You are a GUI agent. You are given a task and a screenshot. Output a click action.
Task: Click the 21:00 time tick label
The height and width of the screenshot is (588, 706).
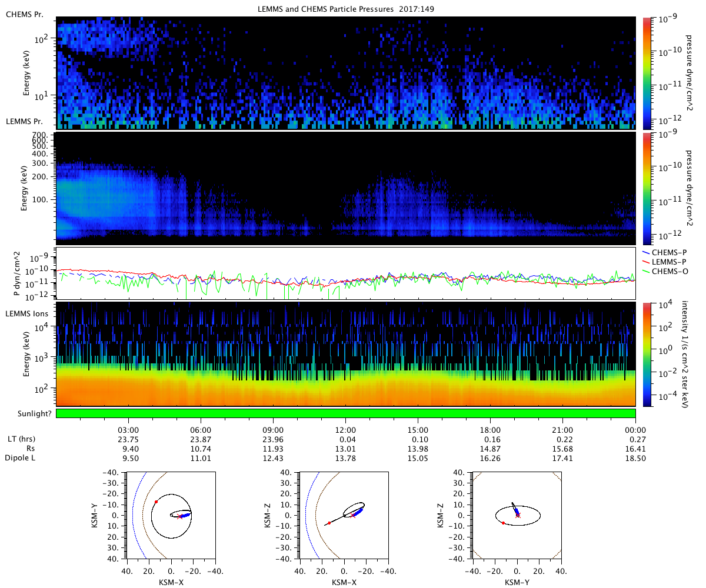pyautogui.click(x=563, y=430)
